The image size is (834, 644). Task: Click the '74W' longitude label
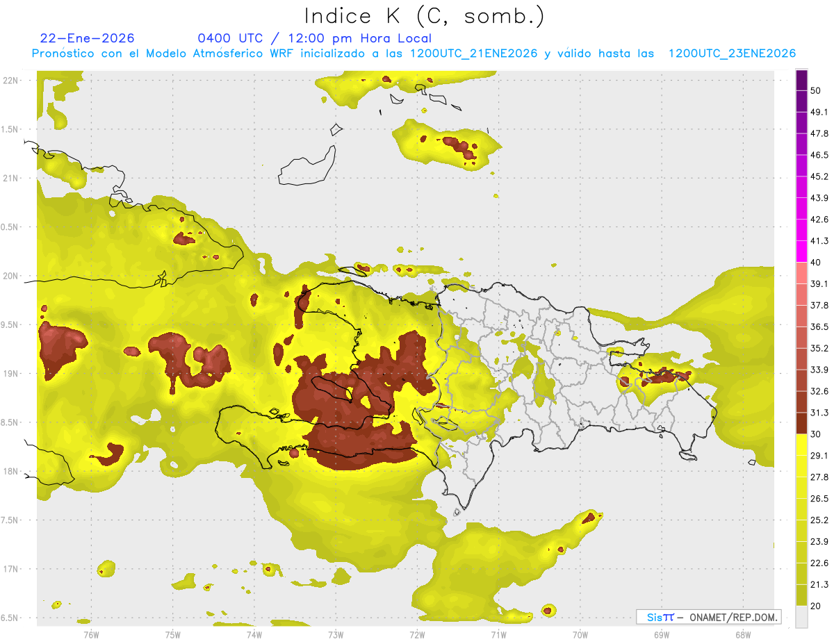point(254,634)
